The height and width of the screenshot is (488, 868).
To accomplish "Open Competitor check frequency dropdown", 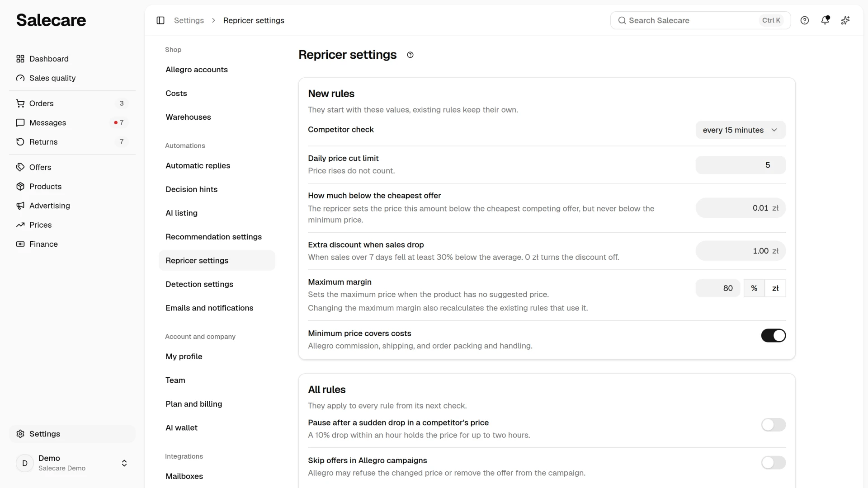I will tap(741, 130).
